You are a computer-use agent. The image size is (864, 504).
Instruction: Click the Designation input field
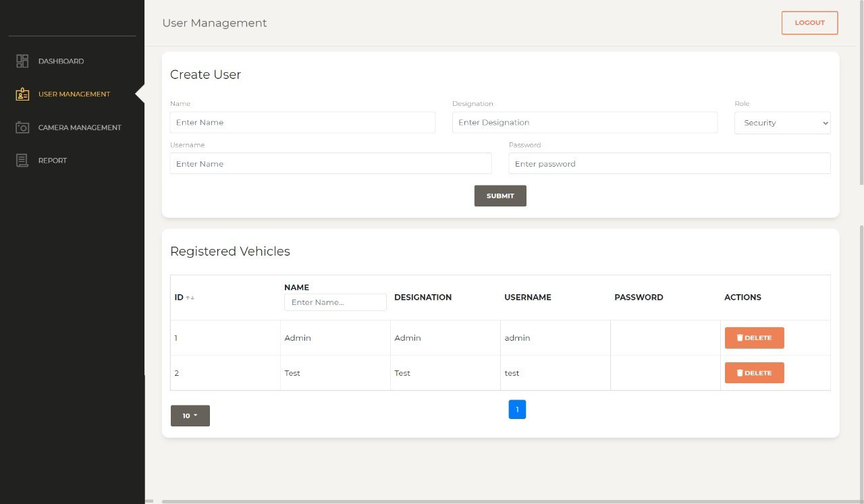[585, 123]
